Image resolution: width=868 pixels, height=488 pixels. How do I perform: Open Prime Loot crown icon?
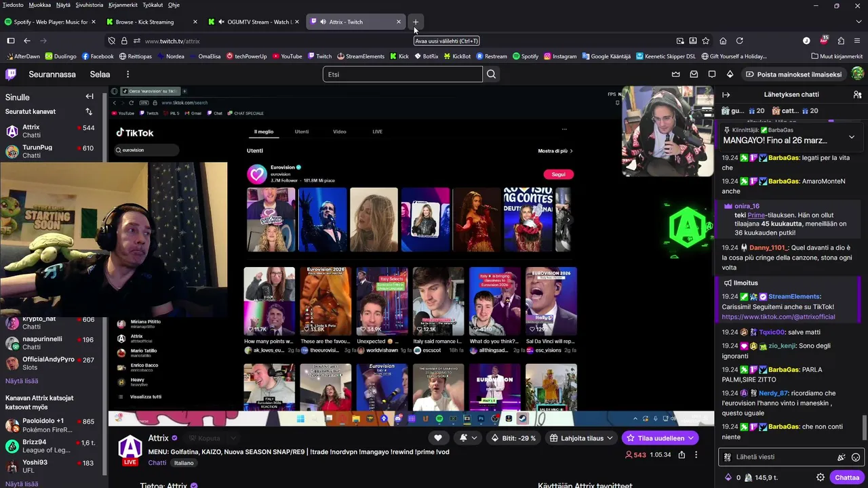tap(675, 74)
